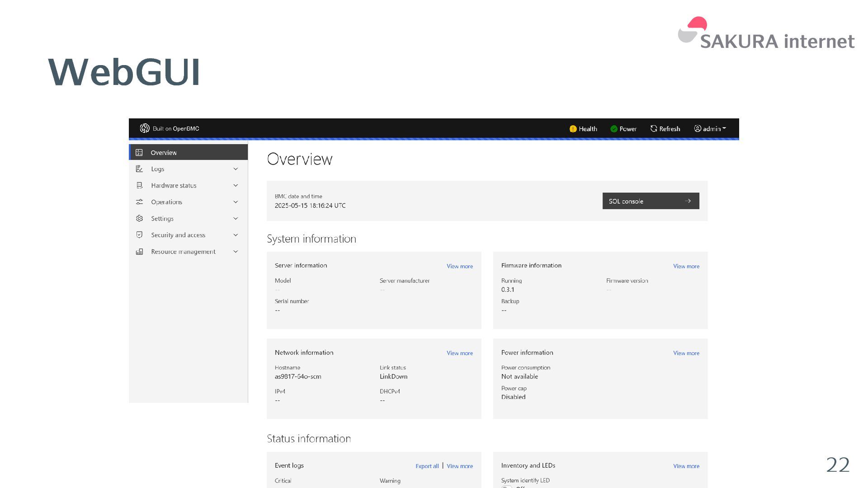Open the SOL console button
Viewport: 868px width, 488px height.
point(651,201)
